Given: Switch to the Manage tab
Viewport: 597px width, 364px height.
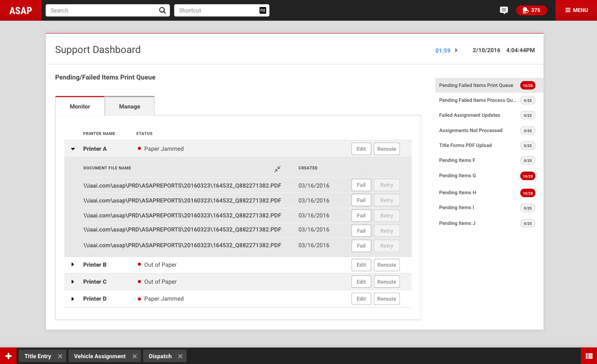Looking at the screenshot, I should pos(129,106).
